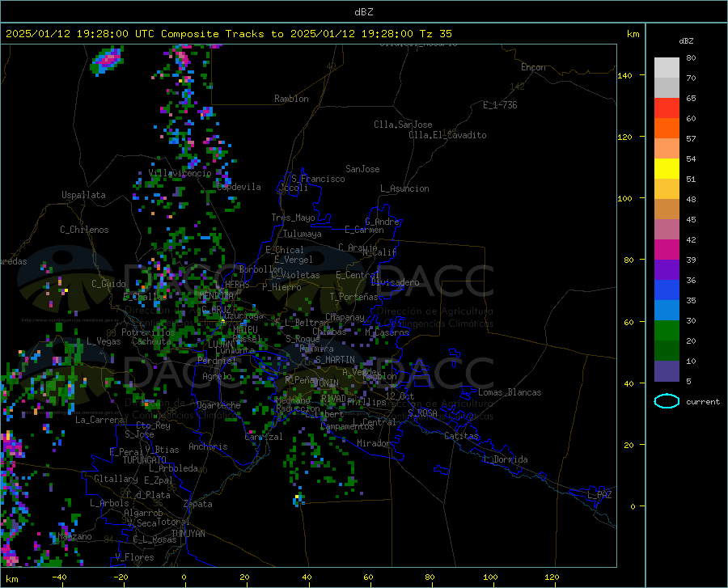Image resolution: width=728 pixels, height=588 pixels.
Task: Click the 'Catitas' map label
Action: tap(462, 436)
